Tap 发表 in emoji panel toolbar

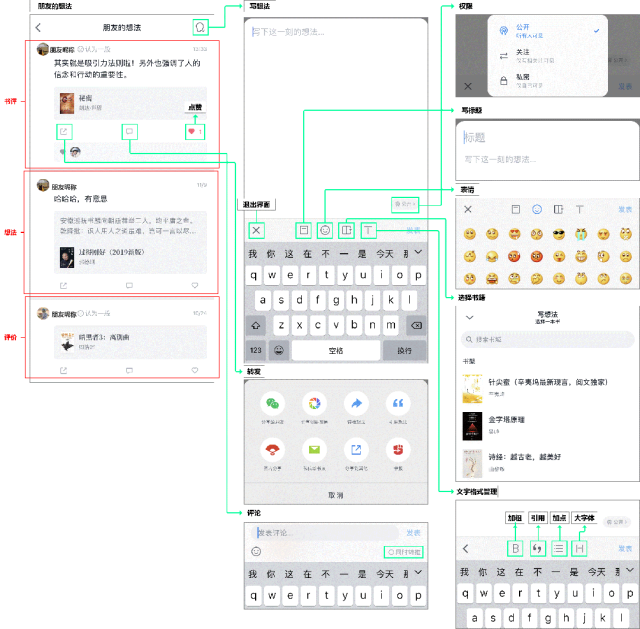click(x=624, y=209)
